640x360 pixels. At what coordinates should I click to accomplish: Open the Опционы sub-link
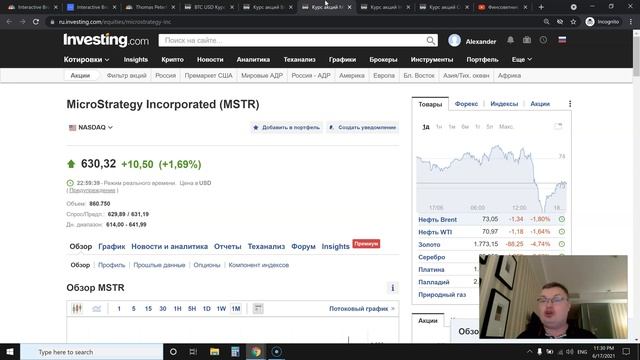tap(207, 265)
